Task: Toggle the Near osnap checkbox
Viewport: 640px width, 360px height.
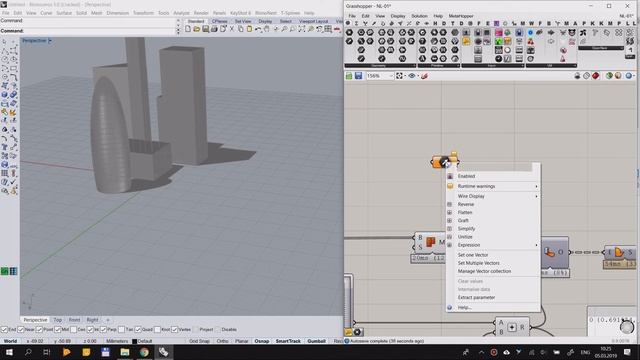Action: [x=21, y=330]
